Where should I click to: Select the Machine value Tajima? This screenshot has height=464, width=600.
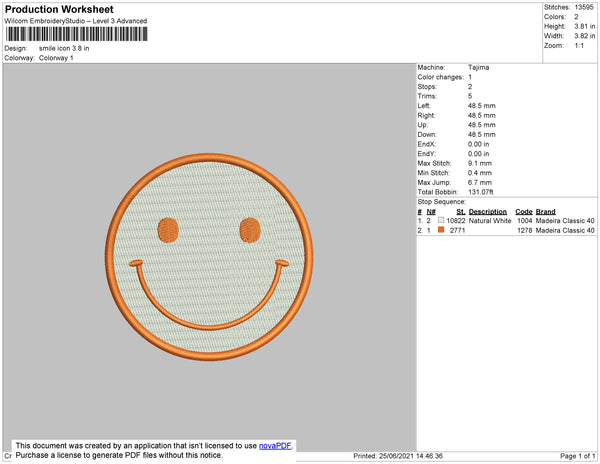[x=478, y=67]
